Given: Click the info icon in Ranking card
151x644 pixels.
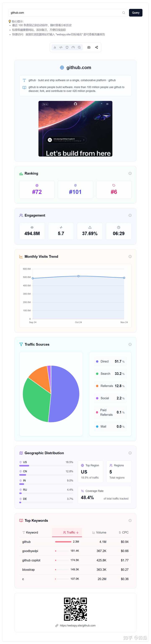Looking at the screenshot, I should 130,174.
